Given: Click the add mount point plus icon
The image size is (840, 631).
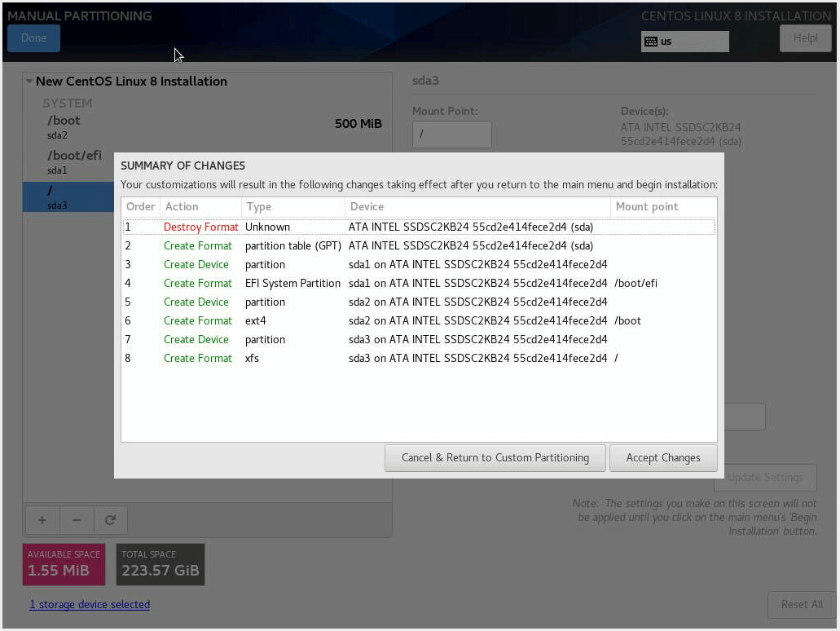Looking at the screenshot, I should tap(42, 520).
